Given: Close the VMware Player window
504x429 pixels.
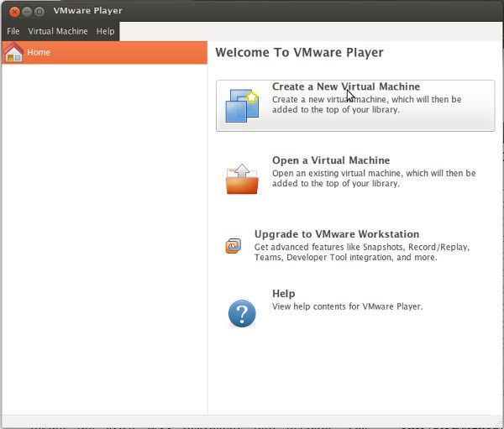Looking at the screenshot, I should 12,11.
